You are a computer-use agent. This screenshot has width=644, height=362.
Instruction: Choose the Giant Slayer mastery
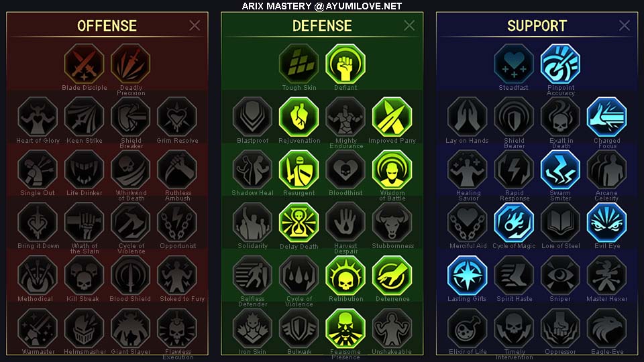click(x=131, y=328)
